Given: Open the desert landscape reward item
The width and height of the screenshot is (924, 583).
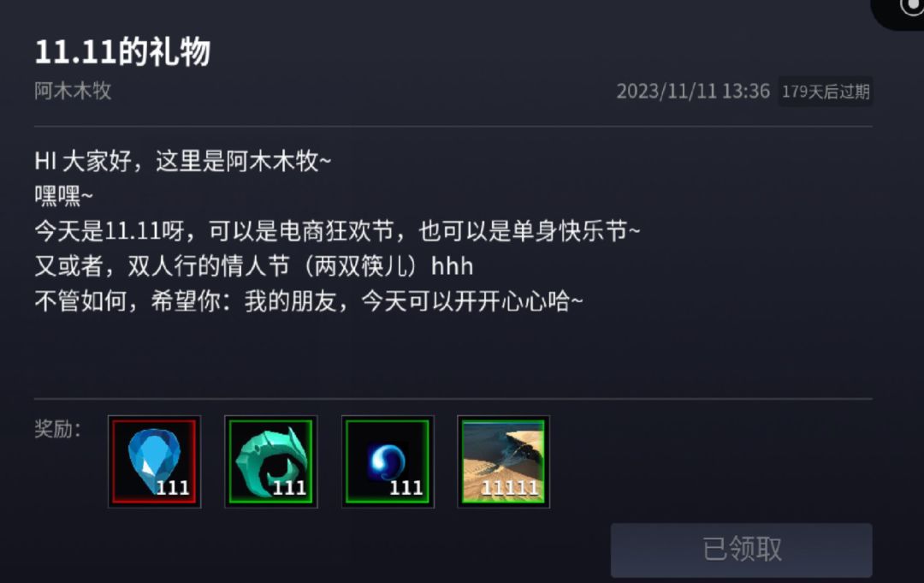Looking at the screenshot, I should (504, 461).
